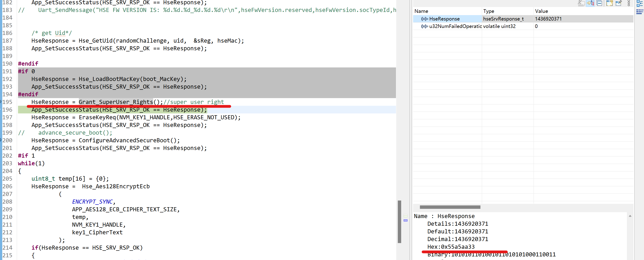Click Hse_Aes128EncryptEcb on line 206

coord(116,186)
